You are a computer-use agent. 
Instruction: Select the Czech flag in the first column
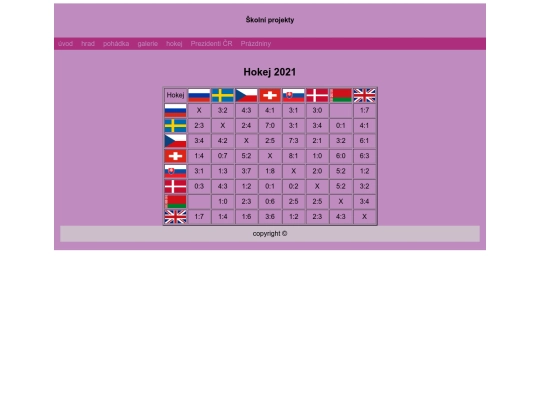click(175, 141)
